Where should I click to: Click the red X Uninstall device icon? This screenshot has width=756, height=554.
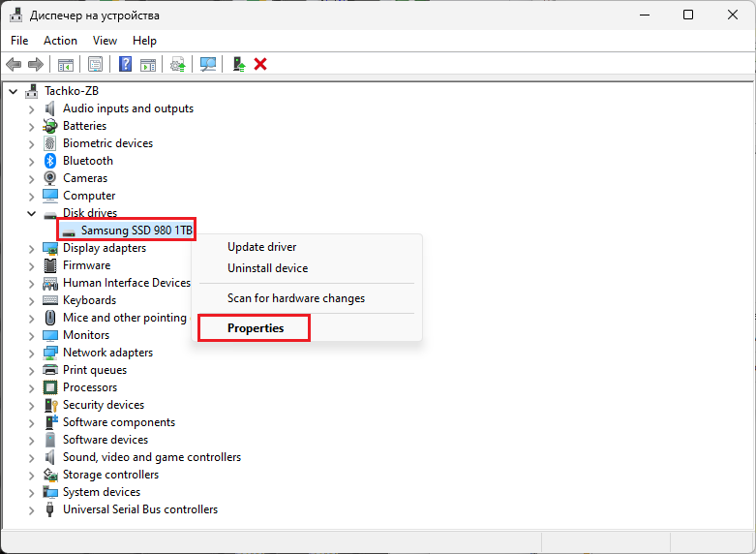[x=260, y=64]
